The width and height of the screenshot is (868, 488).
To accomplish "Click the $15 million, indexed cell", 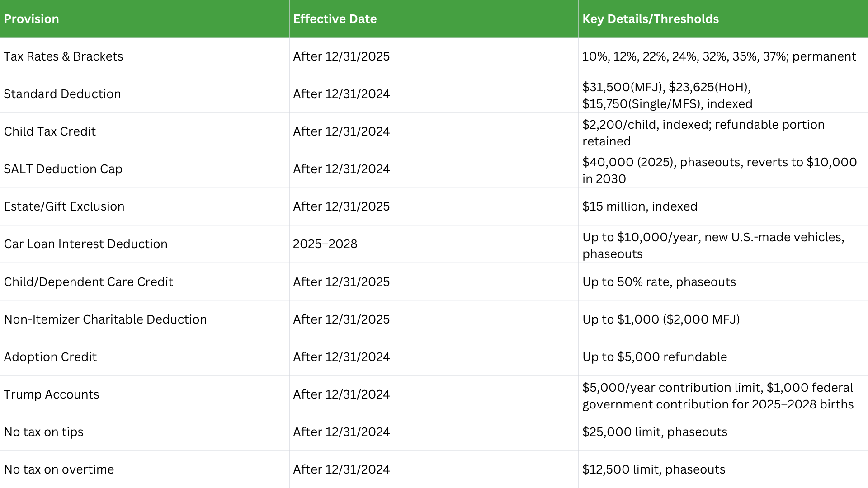I will point(723,206).
